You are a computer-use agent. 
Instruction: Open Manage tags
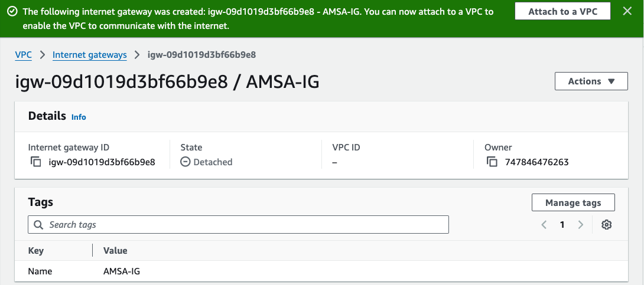pos(573,202)
